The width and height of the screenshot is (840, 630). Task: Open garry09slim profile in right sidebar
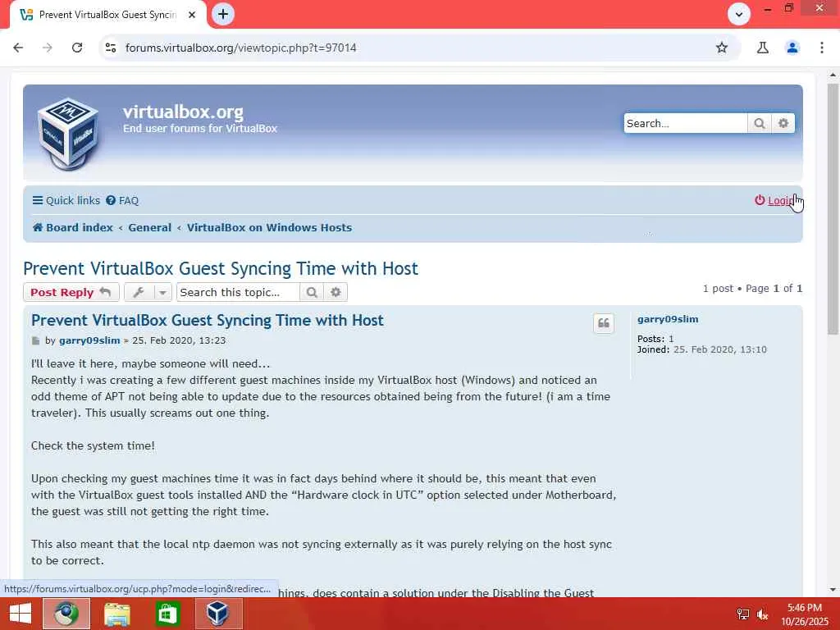(668, 319)
